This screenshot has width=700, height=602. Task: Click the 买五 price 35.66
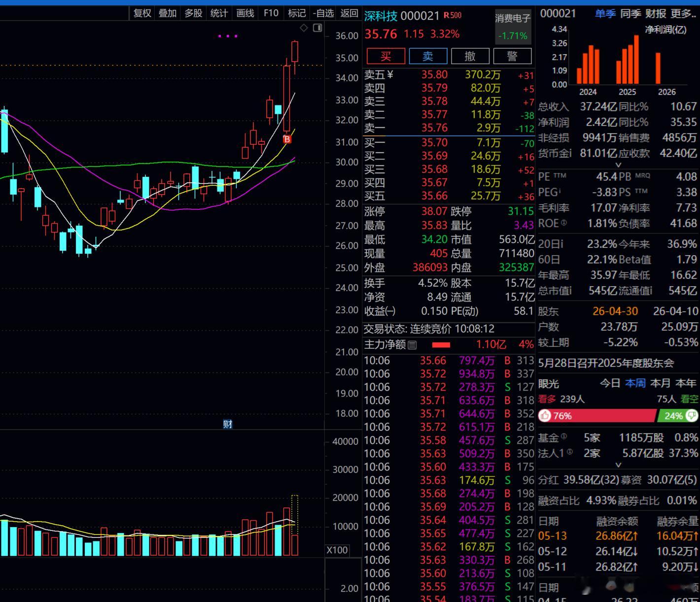tap(434, 196)
